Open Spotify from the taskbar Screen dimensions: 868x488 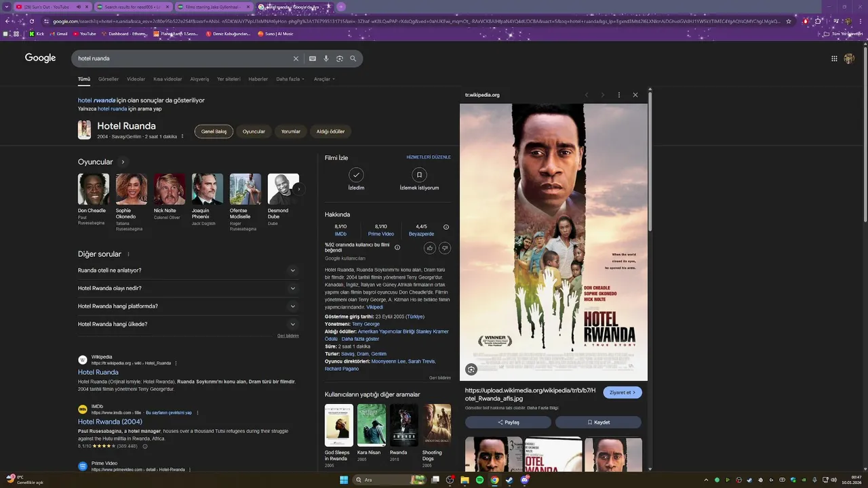coord(480,480)
